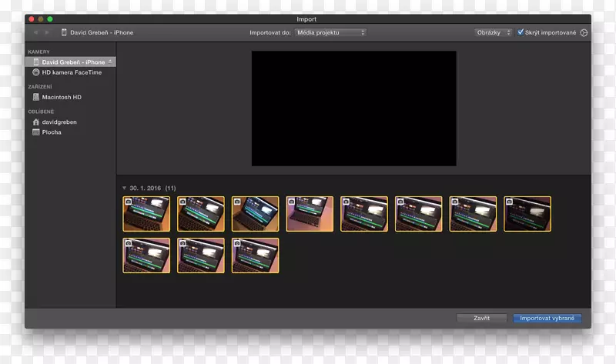
Task: Click the Importovat vybrané button
Action: tap(547, 318)
